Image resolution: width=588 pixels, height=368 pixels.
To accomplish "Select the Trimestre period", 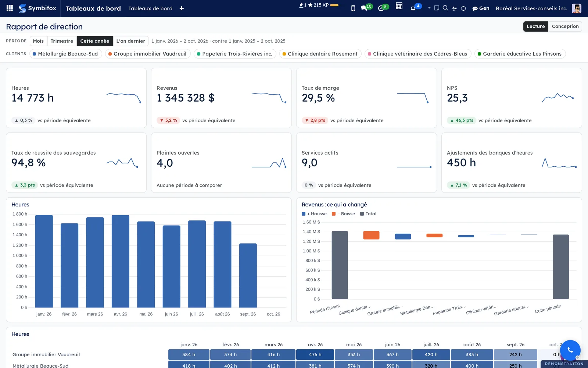I will [x=62, y=41].
